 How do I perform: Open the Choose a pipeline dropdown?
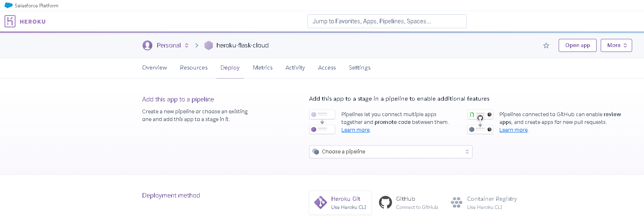pyautogui.click(x=391, y=152)
